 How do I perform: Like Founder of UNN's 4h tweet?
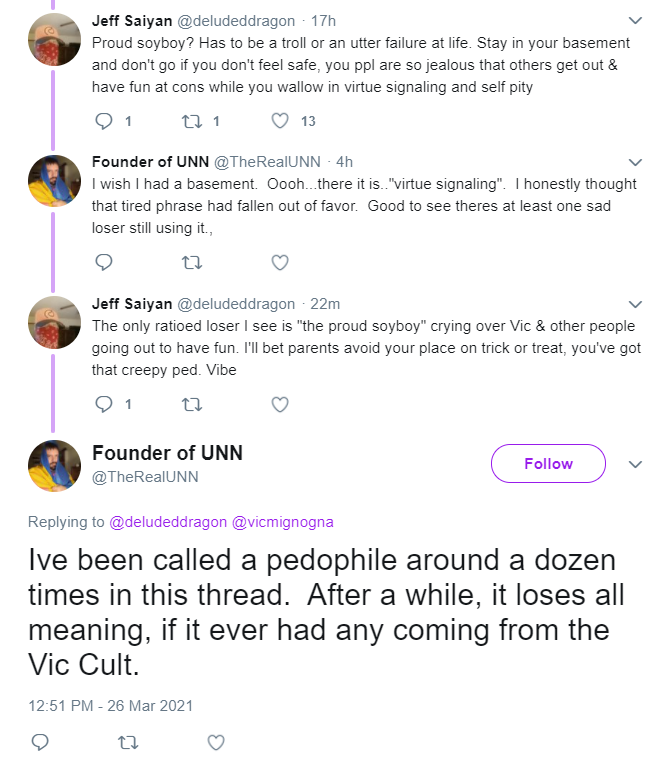pos(280,263)
